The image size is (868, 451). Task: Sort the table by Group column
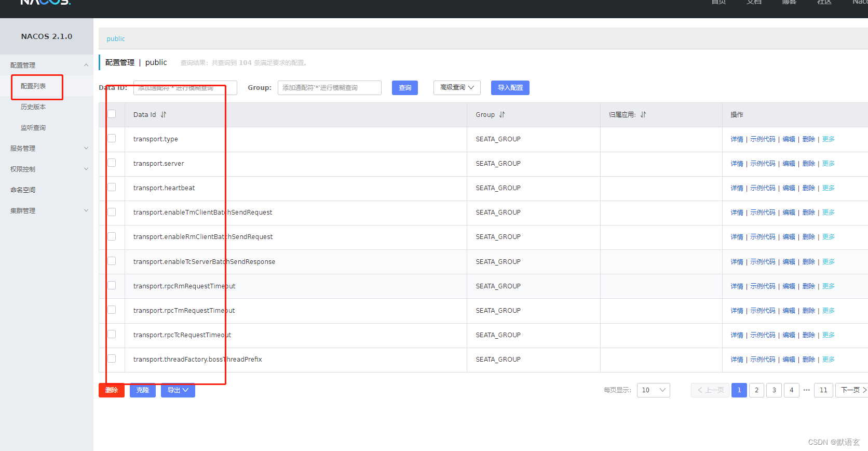point(502,115)
